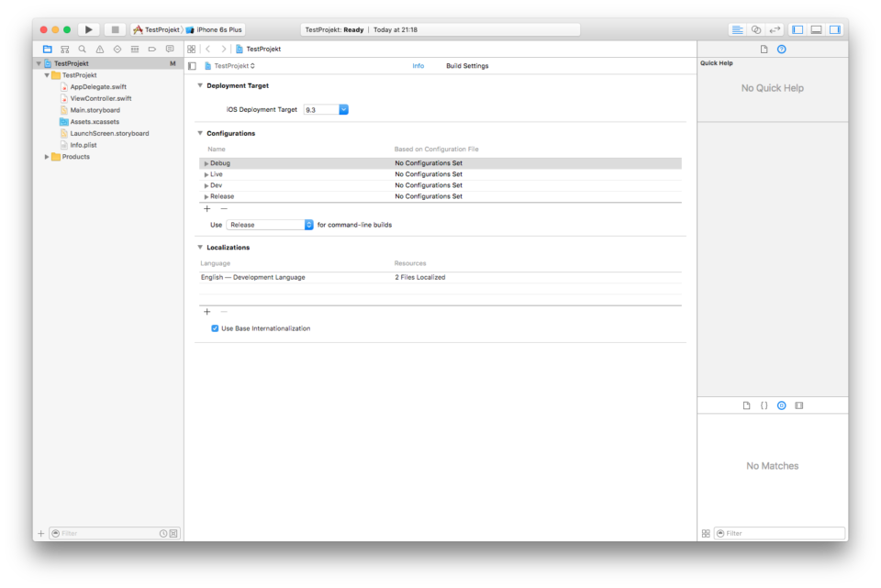The height and width of the screenshot is (588, 881).
Task: Switch to the Build Settings tab
Action: pos(467,66)
